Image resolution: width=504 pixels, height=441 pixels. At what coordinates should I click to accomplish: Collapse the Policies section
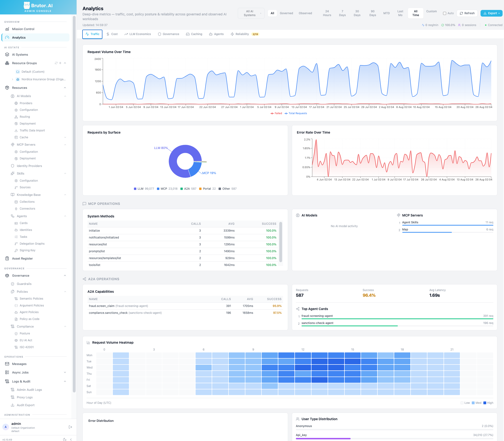pyautogui.click(x=65, y=292)
